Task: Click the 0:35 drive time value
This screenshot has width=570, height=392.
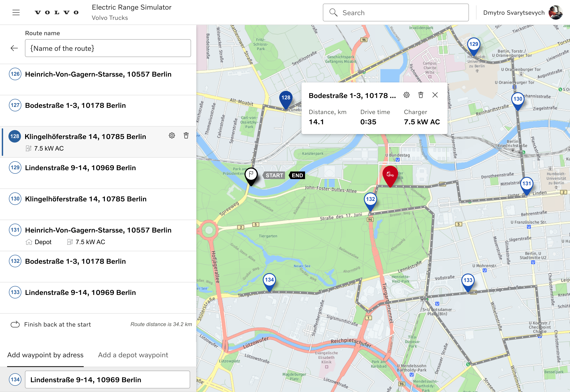Action: [368, 122]
